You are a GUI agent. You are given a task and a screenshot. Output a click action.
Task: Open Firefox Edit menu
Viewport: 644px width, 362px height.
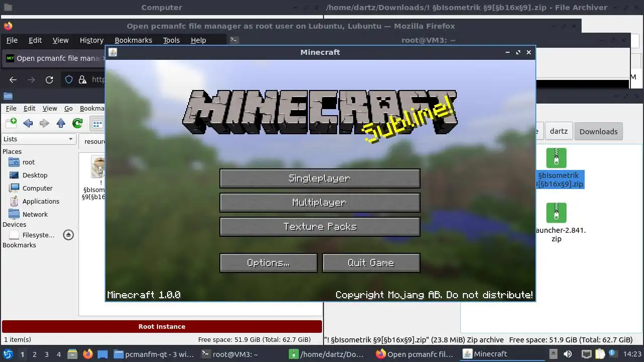pos(35,40)
